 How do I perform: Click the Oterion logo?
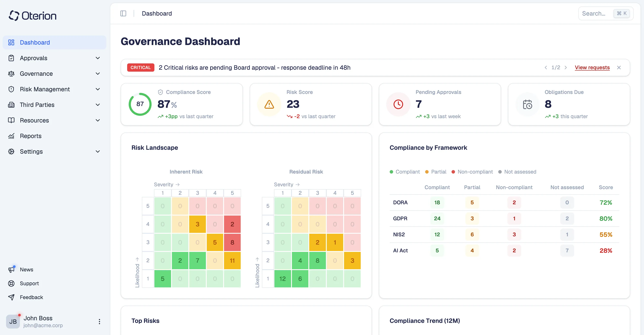pyautogui.click(x=32, y=16)
